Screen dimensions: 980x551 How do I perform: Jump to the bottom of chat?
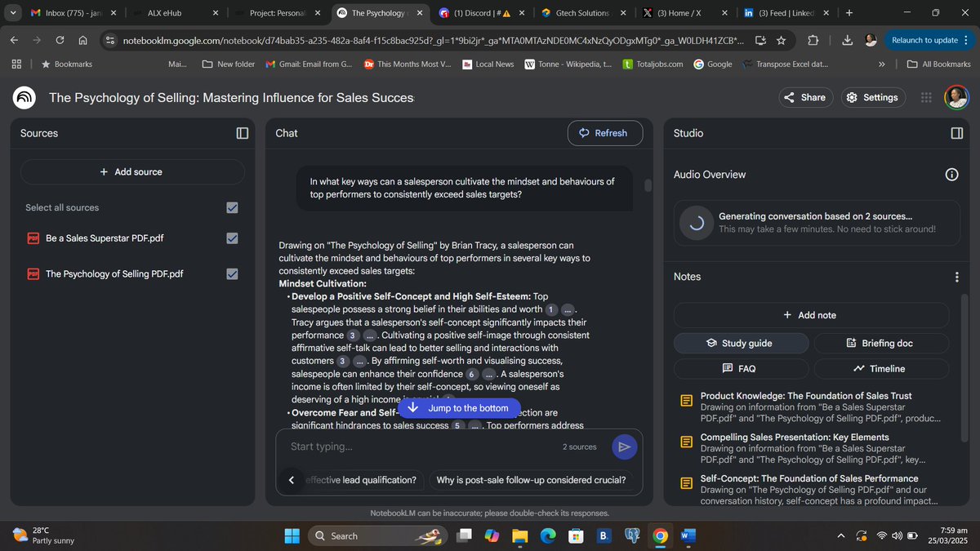pos(459,407)
